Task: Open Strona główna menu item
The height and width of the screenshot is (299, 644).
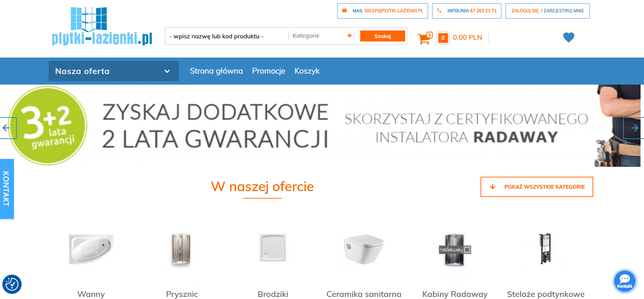Action: click(x=216, y=71)
